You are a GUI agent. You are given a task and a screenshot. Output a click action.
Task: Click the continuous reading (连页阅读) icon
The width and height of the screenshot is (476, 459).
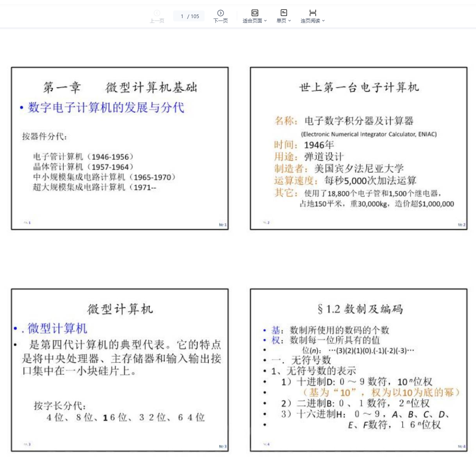[313, 13]
